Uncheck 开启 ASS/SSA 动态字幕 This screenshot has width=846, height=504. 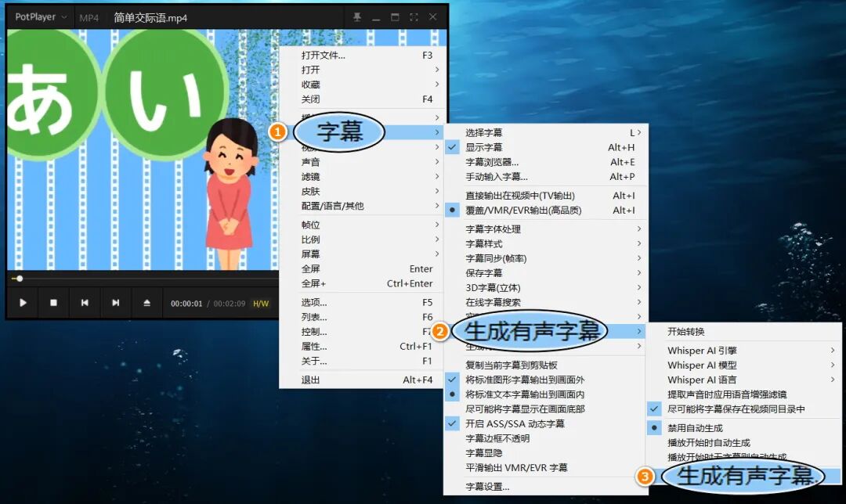(517, 423)
